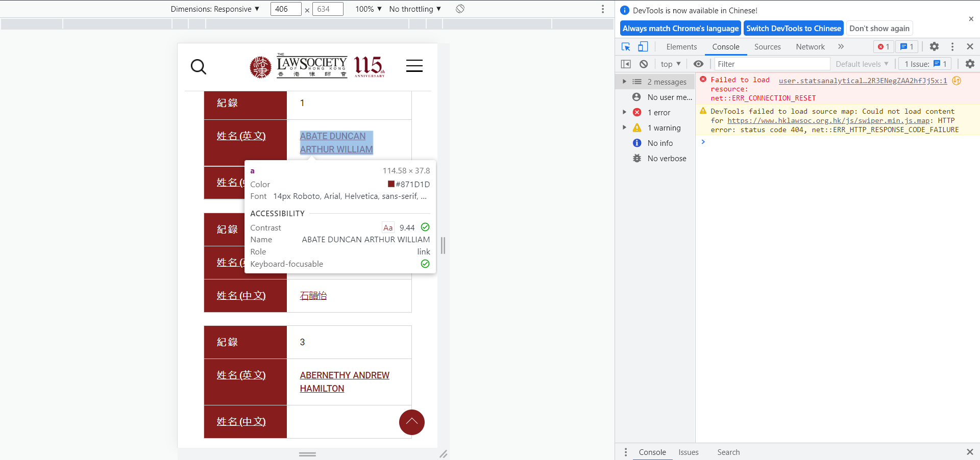Switch to the Network tab

810,47
